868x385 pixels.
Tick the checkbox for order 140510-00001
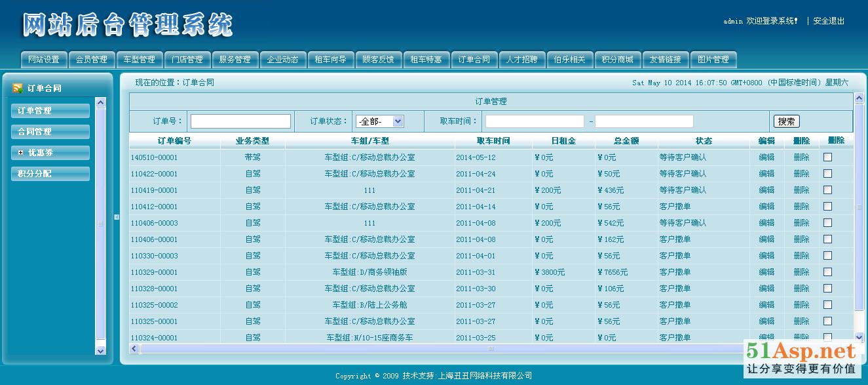827,157
